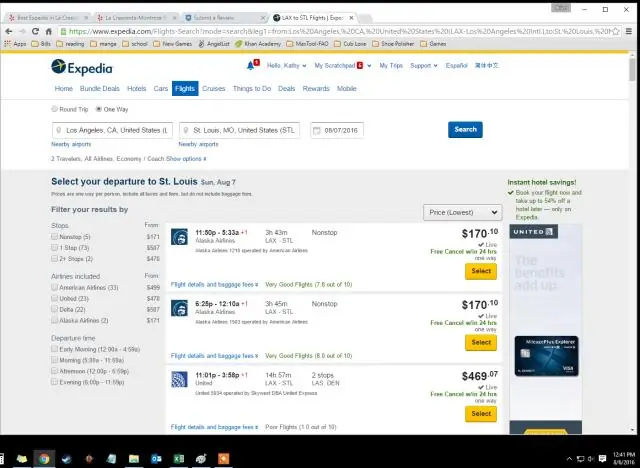Open the notifications bell

point(251,66)
